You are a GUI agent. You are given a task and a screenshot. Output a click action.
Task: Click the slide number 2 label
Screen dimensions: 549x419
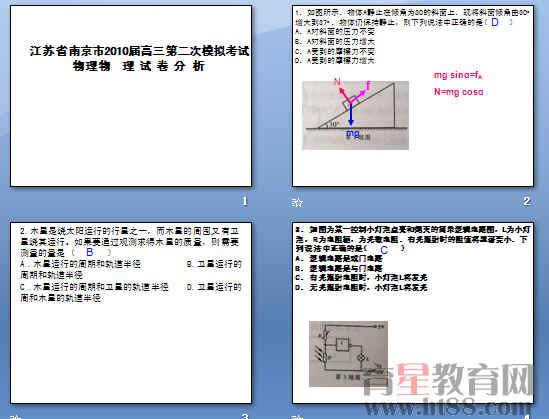[x=527, y=201]
